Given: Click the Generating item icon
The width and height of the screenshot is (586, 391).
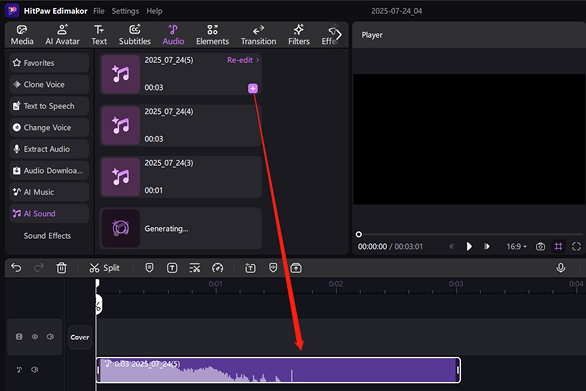Looking at the screenshot, I should [x=121, y=228].
